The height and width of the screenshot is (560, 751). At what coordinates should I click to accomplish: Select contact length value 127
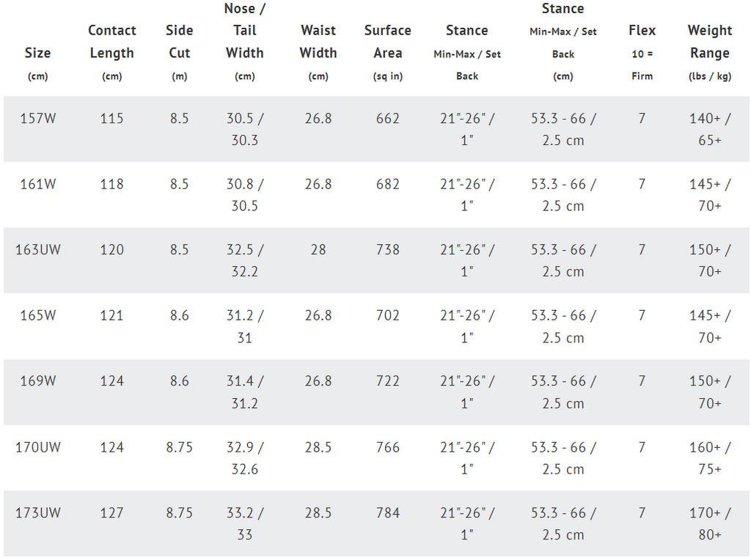pyautogui.click(x=111, y=512)
